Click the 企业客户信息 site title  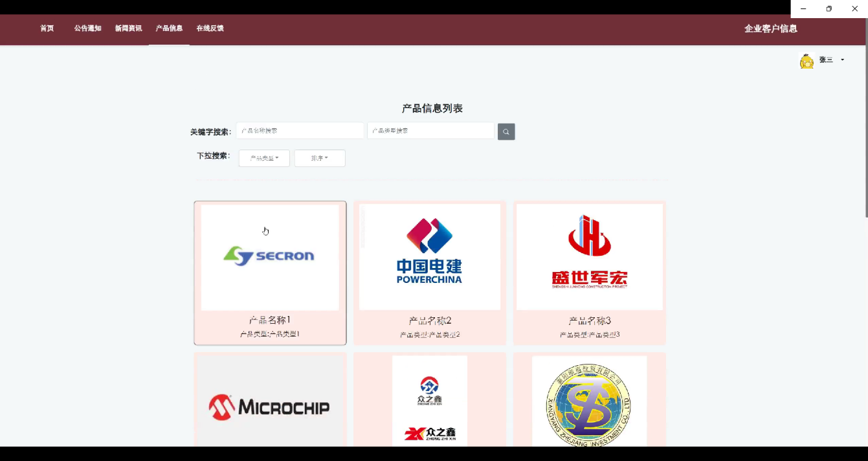click(x=770, y=28)
